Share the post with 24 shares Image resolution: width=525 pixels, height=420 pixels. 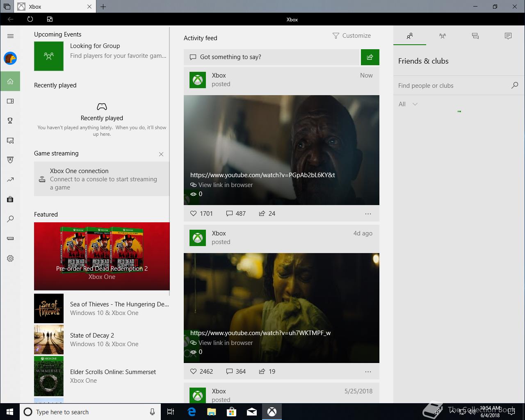(x=267, y=213)
